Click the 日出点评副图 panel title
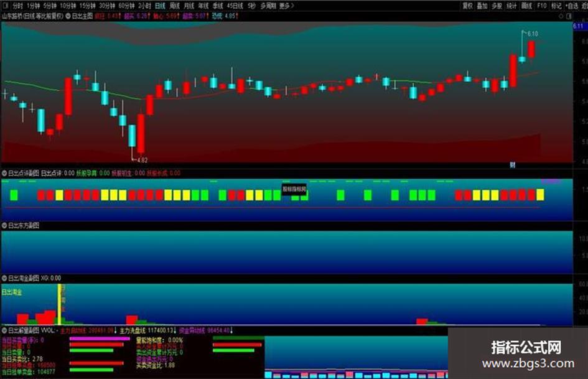588x379 pixels. pyautogui.click(x=24, y=173)
